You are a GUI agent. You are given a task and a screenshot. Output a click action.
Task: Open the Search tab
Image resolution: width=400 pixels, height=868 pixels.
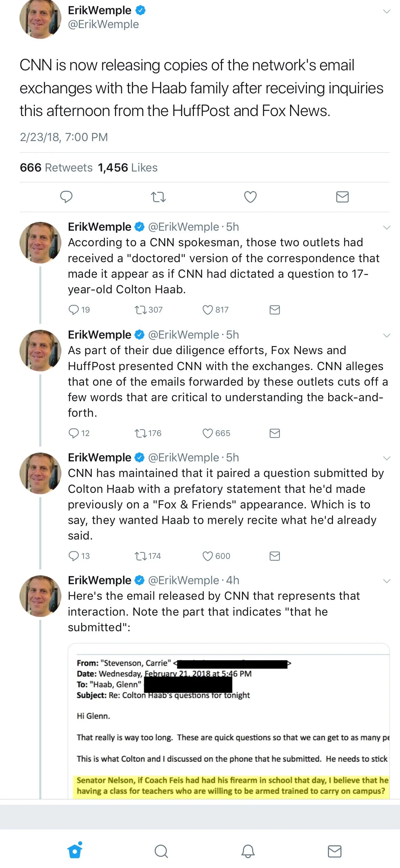tap(161, 851)
